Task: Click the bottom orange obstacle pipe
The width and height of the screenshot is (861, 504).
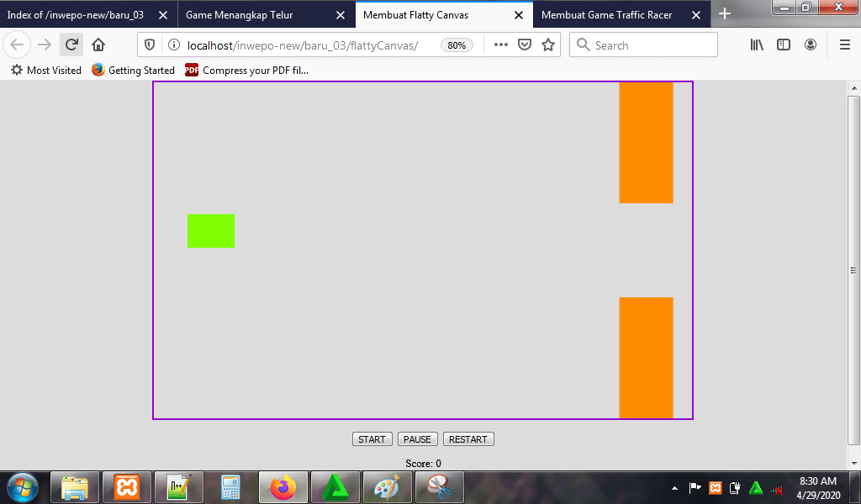Action: (647, 358)
